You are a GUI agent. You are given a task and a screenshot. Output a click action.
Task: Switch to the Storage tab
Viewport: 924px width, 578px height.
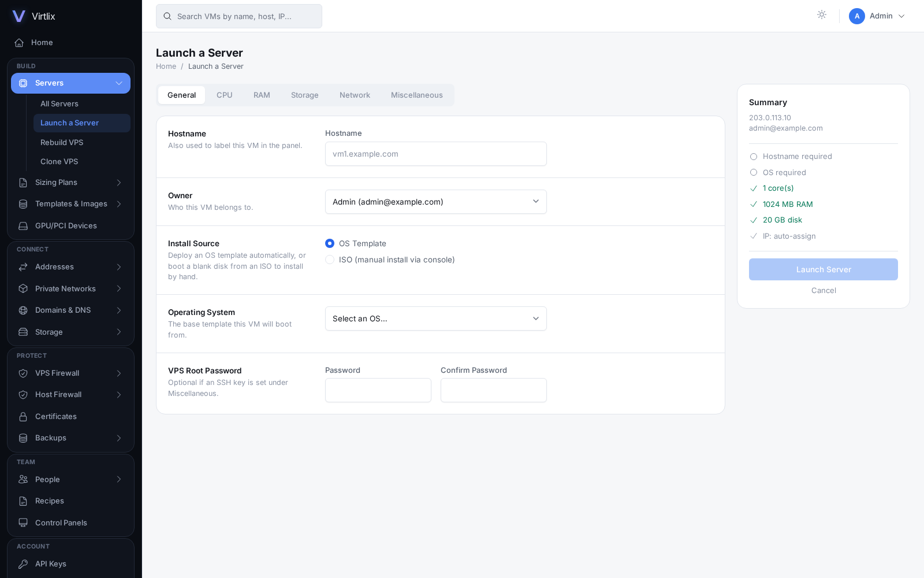tap(305, 95)
